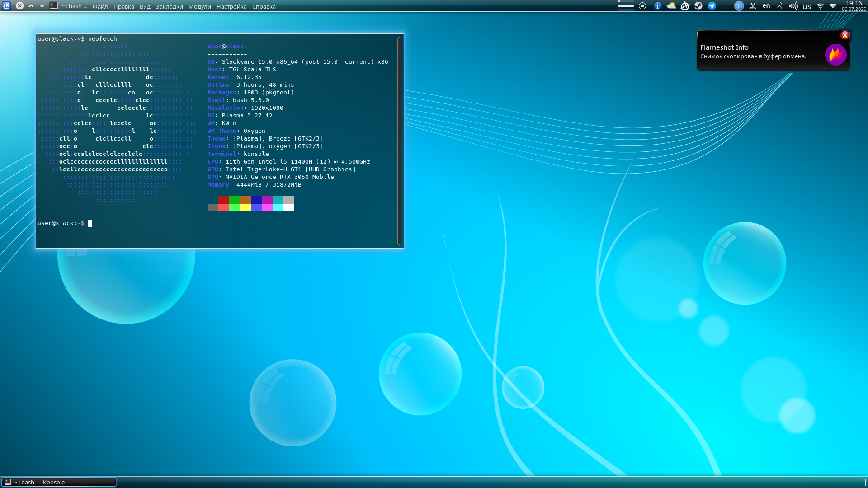The image size is (868, 488).
Task: Open the weather widget icon
Action: [x=671, y=6]
